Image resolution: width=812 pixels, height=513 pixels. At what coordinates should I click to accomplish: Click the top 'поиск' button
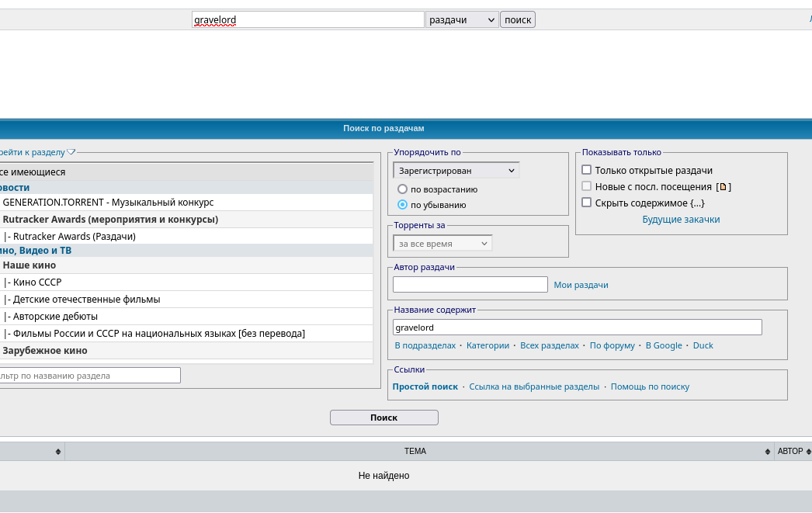click(x=518, y=19)
